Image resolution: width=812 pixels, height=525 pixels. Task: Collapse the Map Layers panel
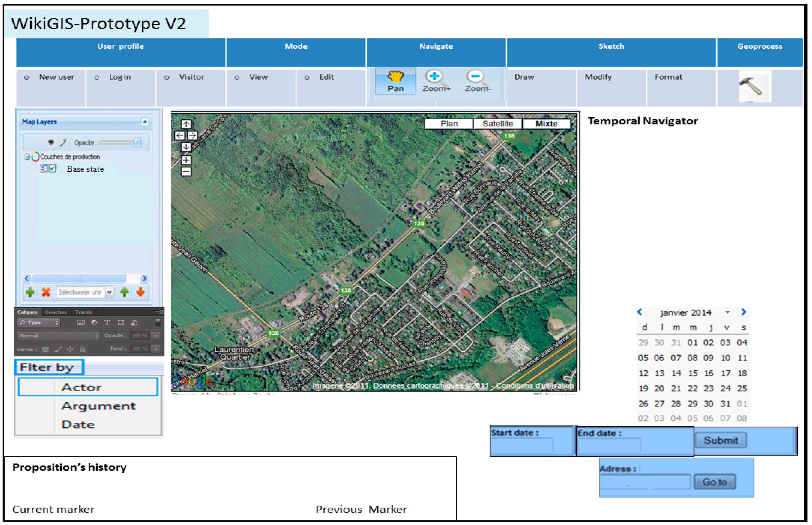145,122
